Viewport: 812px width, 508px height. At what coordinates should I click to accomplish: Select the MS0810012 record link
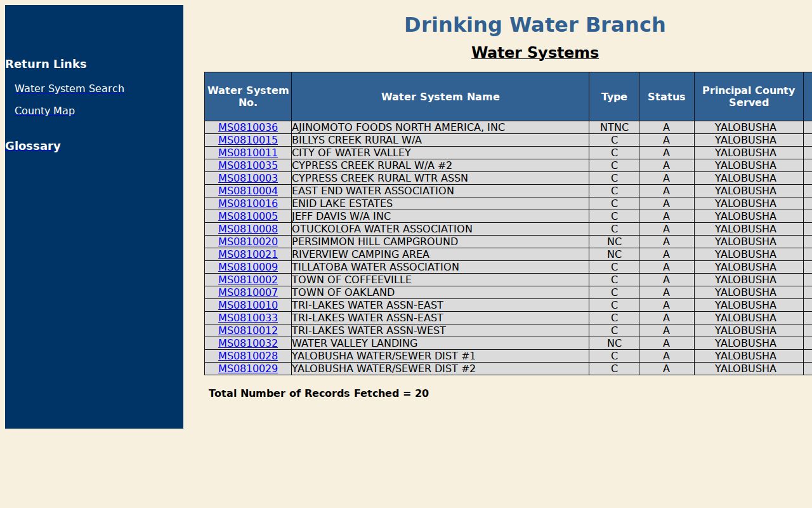tap(248, 330)
